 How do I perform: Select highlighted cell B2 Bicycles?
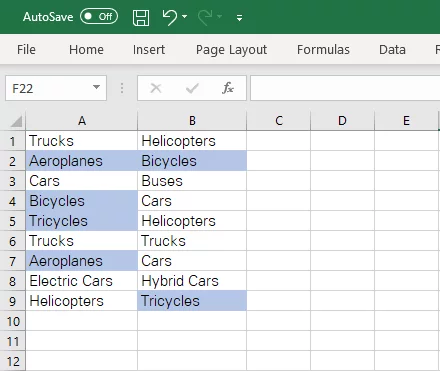click(192, 161)
